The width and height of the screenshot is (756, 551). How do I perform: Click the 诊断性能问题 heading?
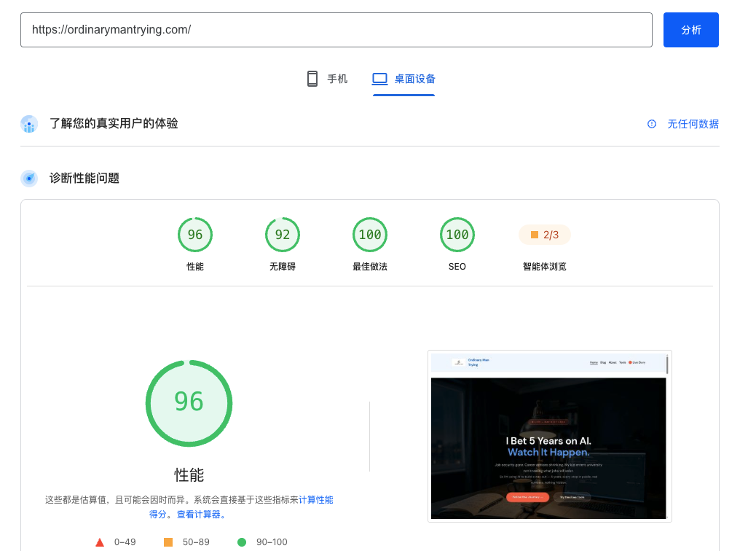[x=84, y=178]
